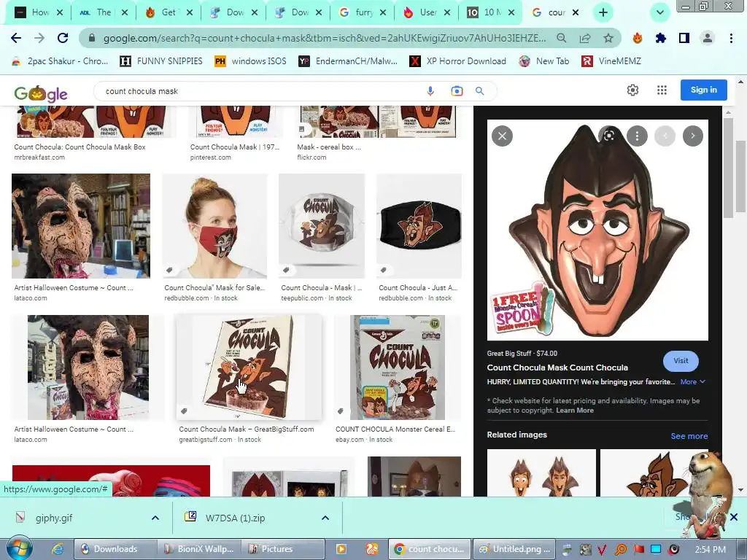This screenshot has width=747, height=560.
Task: Close the image preview panel
Action: pos(502,136)
